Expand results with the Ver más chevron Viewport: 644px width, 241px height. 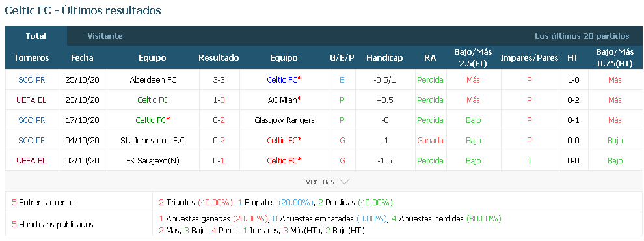pos(327,181)
